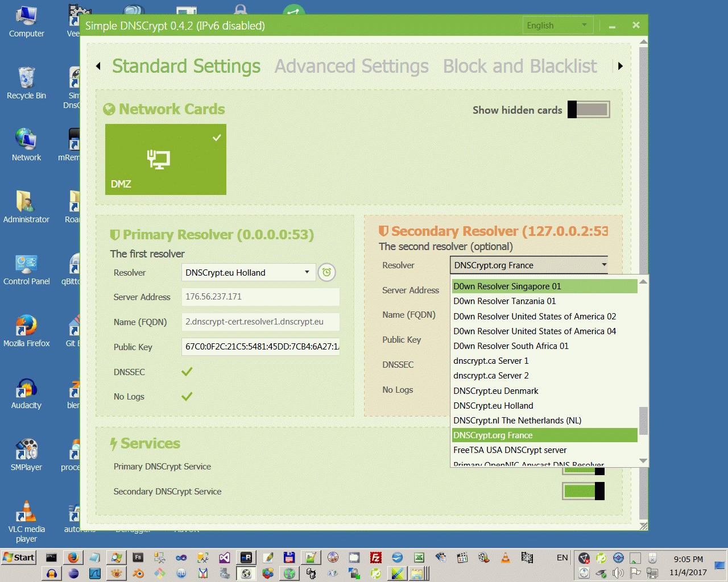Click the main window scroll-up arrow
This screenshot has width=728, height=582.
coord(643,42)
